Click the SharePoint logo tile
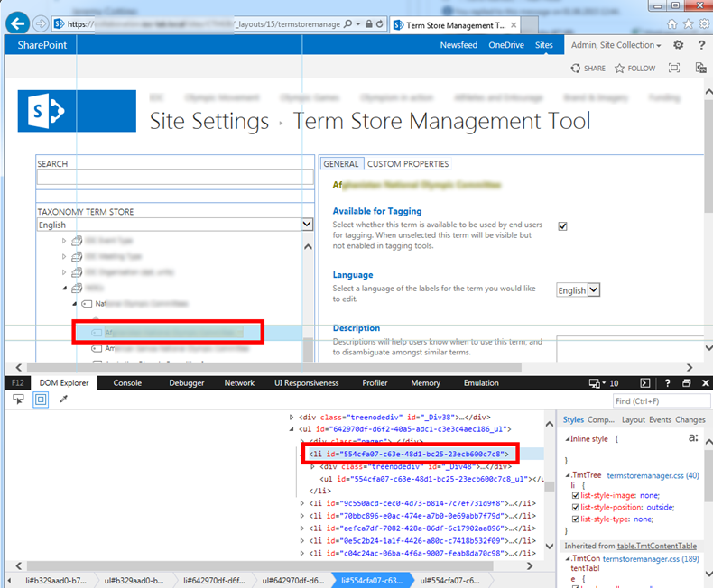 (77, 111)
